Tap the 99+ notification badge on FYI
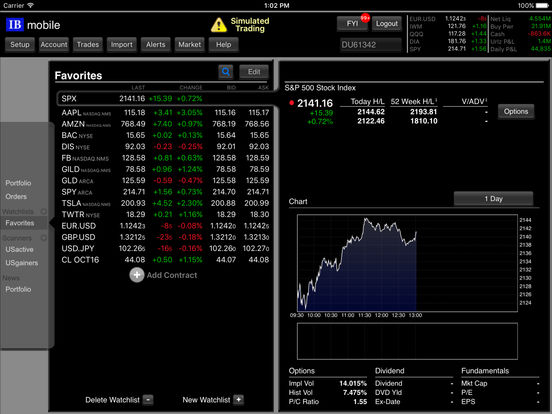The height and width of the screenshot is (414, 552). tap(365, 18)
